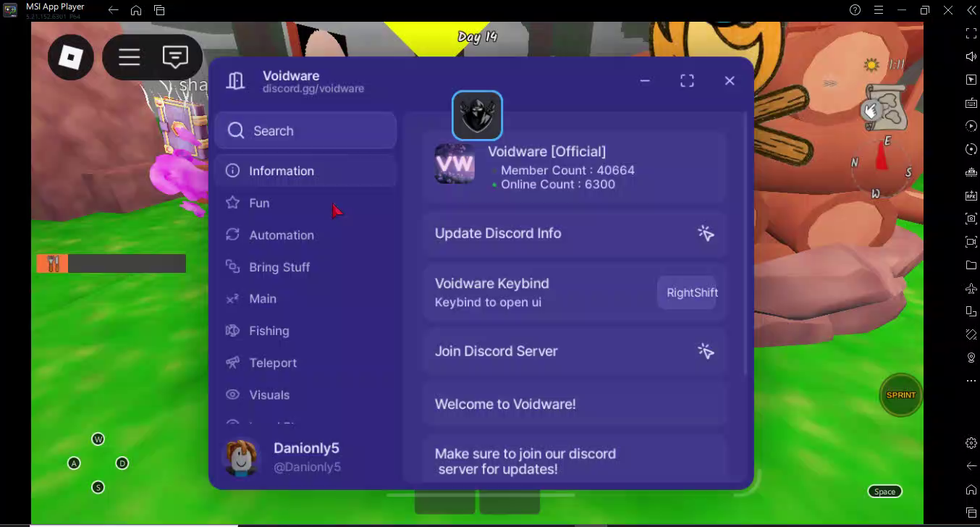
Task: Click the sidebar location pin icon
Action: [x=971, y=358]
